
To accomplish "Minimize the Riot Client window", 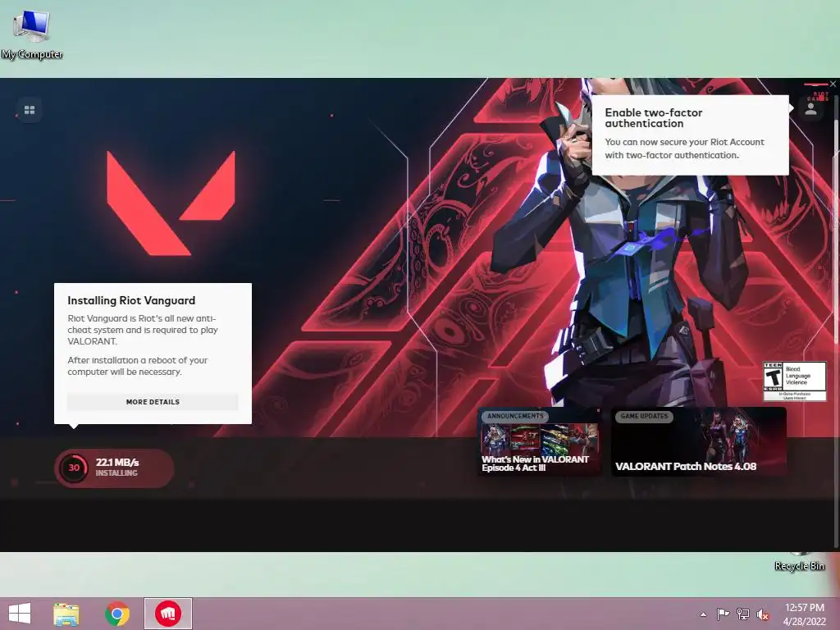I will coord(815,84).
